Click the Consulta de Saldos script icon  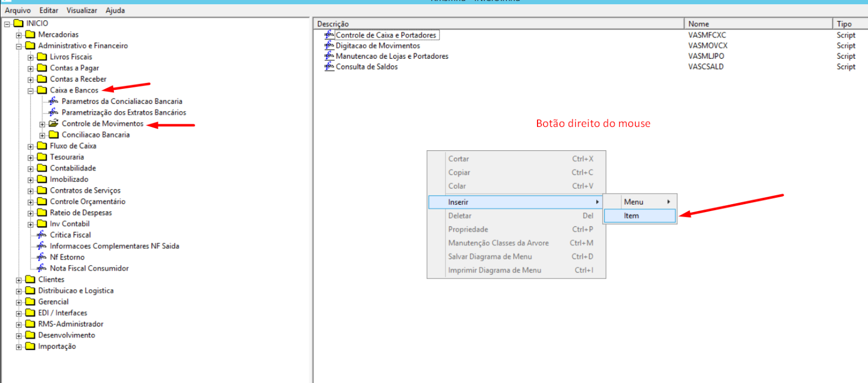point(329,67)
